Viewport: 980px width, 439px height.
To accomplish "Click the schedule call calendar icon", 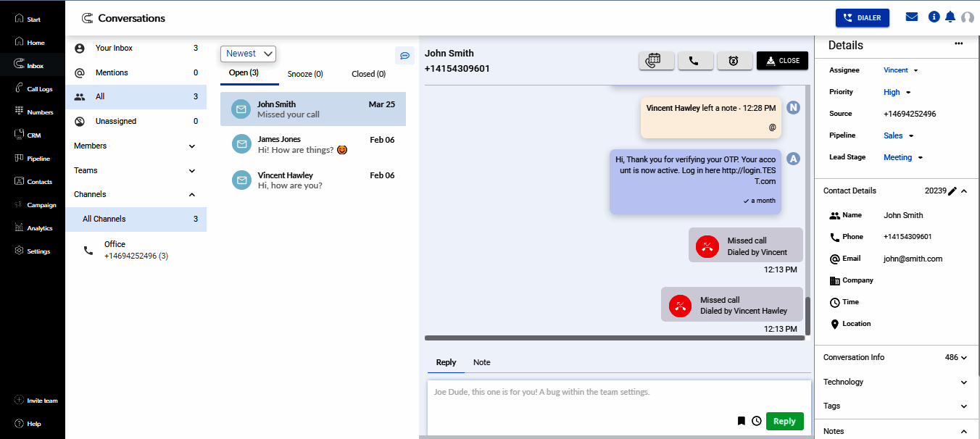I will point(656,61).
